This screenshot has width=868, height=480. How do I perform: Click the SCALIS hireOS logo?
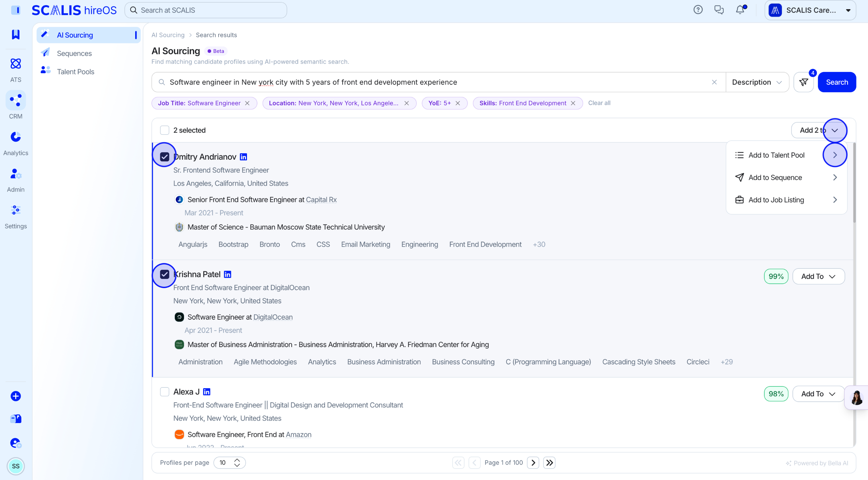(74, 10)
